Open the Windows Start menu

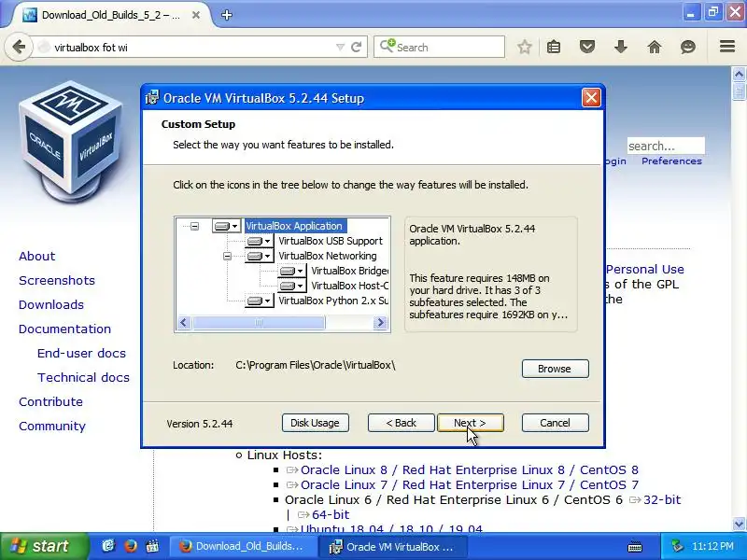tap(44, 546)
